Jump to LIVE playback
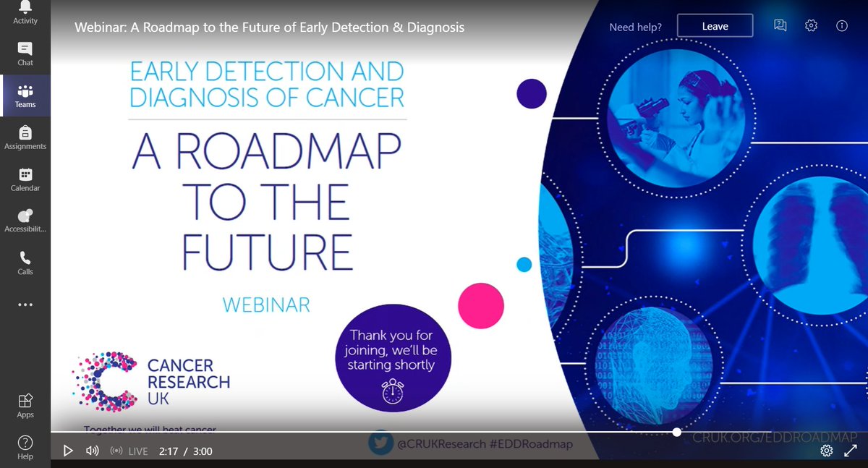Image resolution: width=868 pixels, height=468 pixels. 129,451
